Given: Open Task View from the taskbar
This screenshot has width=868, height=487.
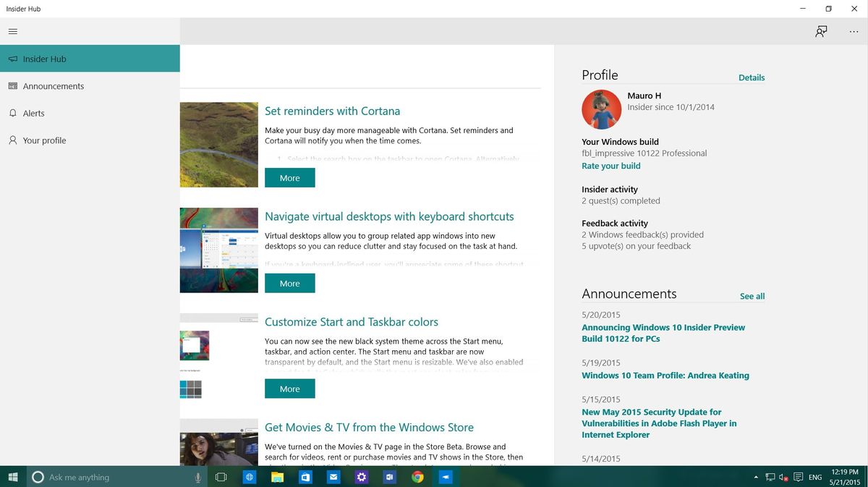Looking at the screenshot, I should 221,477.
